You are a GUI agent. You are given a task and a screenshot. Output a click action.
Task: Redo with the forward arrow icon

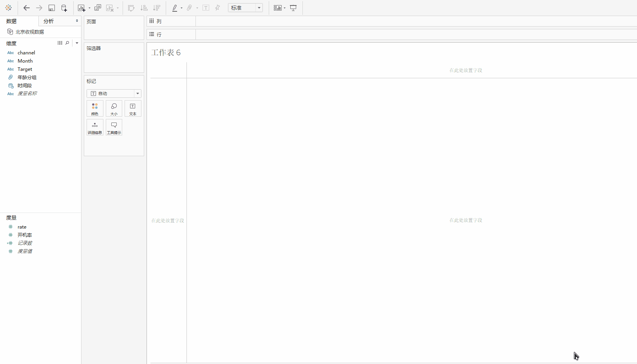tap(39, 8)
